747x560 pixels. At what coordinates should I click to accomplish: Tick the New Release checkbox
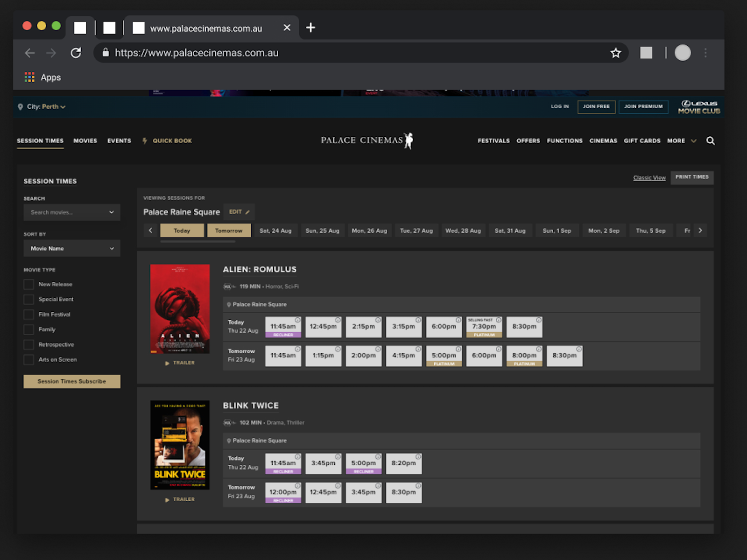point(28,284)
